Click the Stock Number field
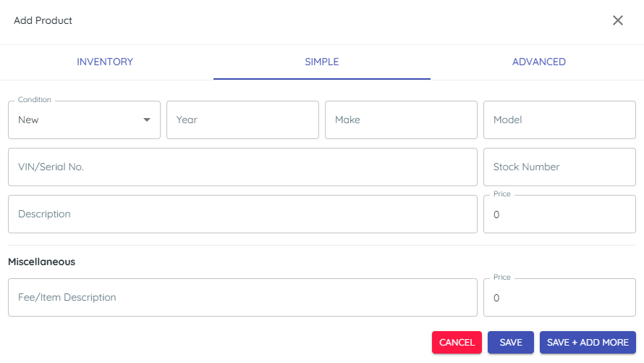644x363 pixels. pos(559,167)
